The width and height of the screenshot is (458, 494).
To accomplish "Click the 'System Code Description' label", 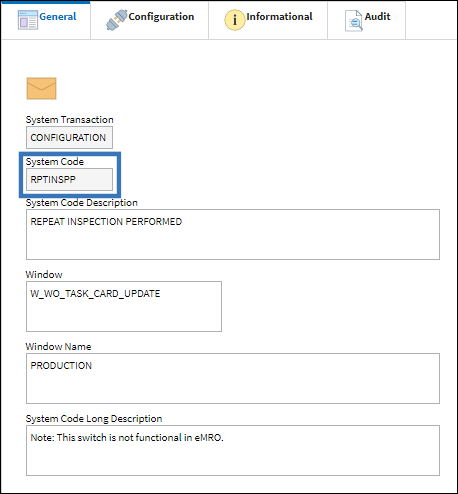I will pos(82,203).
